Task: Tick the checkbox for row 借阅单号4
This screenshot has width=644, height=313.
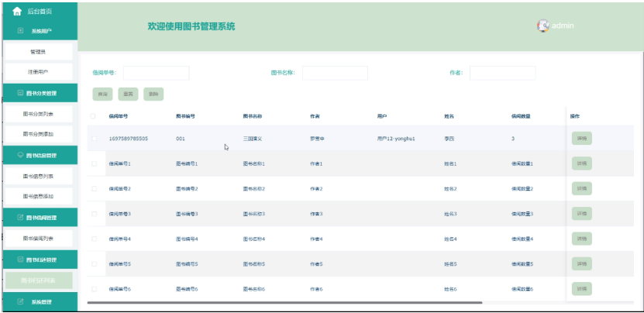Action: pyautogui.click(x=94, y=239)
